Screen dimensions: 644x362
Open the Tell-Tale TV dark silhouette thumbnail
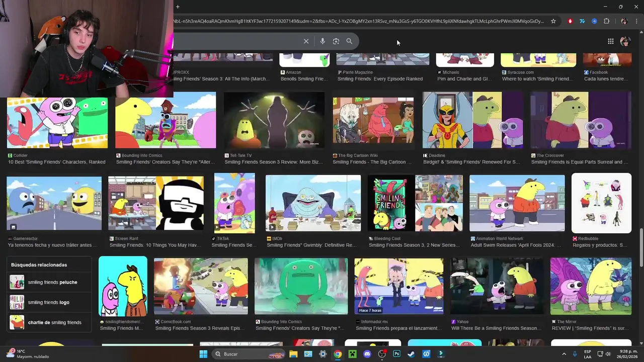(274, 120)
